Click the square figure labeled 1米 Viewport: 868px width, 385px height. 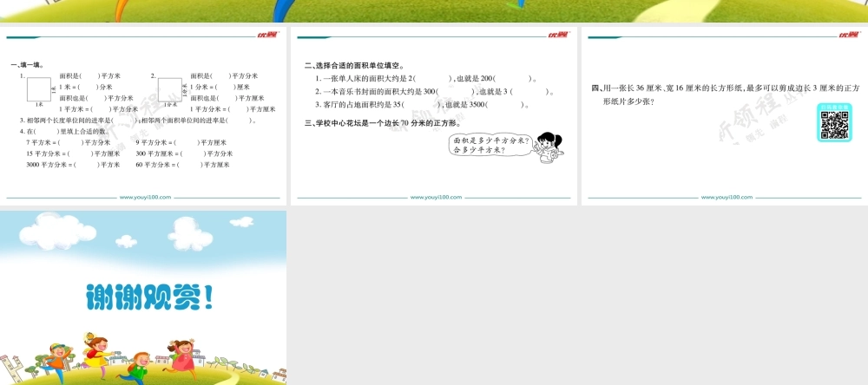(39, 90)
